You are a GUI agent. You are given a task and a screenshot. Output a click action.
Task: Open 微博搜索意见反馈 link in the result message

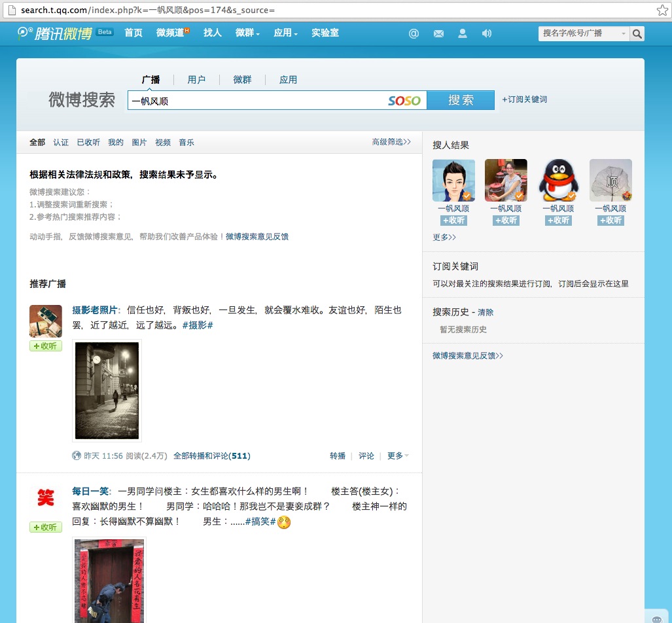coord(257,237)
